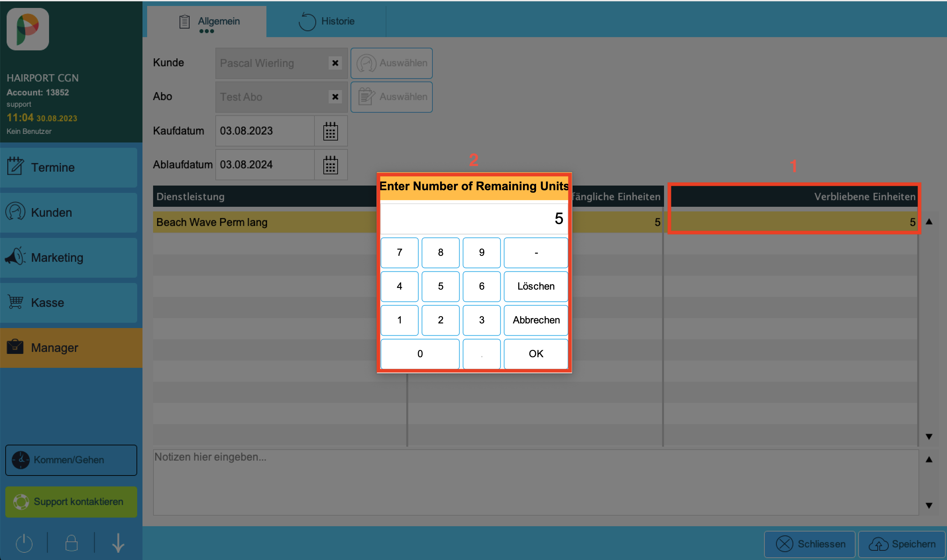This screenshot has width=947, height=560.
Task: Clear the Abo field with its X
Action: pyautogui.click(x=335, y=97)
